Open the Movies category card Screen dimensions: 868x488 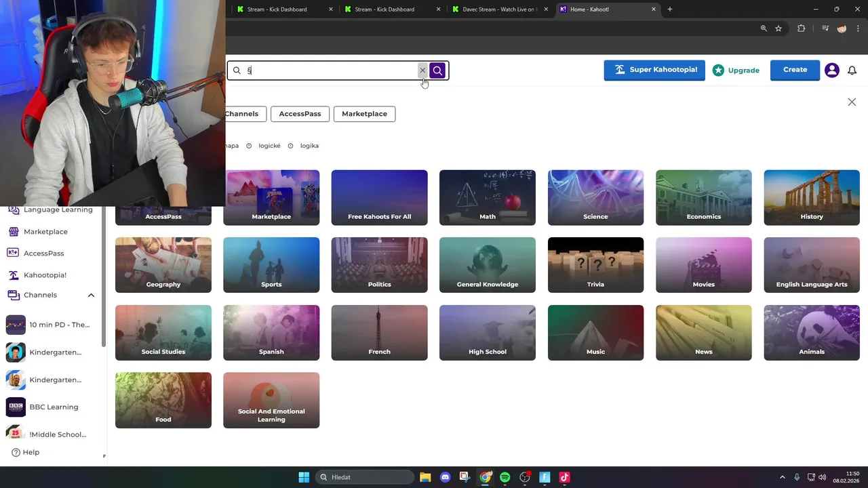(x=704, y=265)
